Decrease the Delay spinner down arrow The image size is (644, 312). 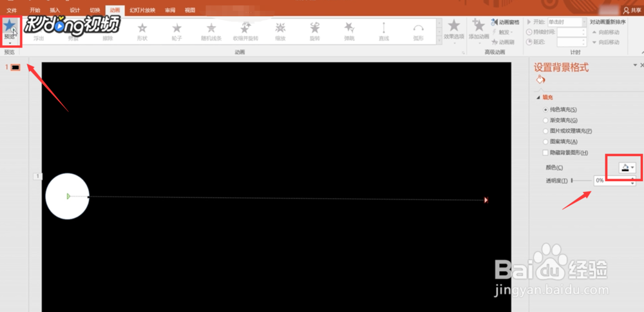coord(583,44)
